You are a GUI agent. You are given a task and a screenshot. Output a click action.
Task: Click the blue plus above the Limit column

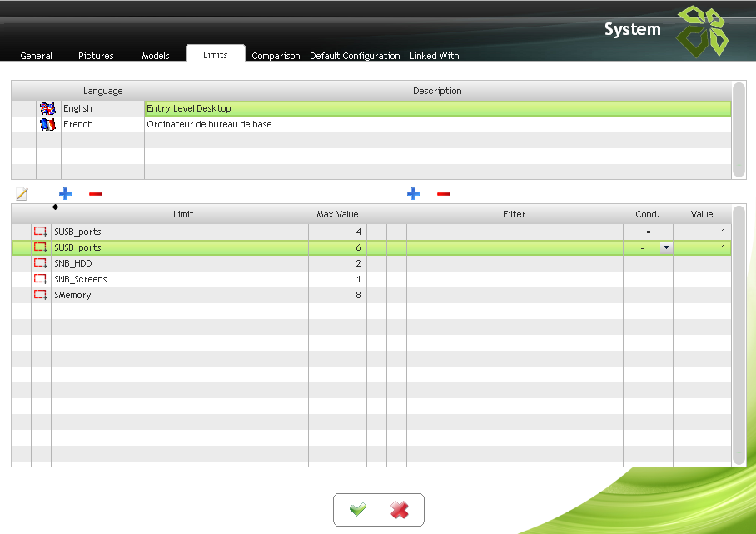click(x=65, y=194)
